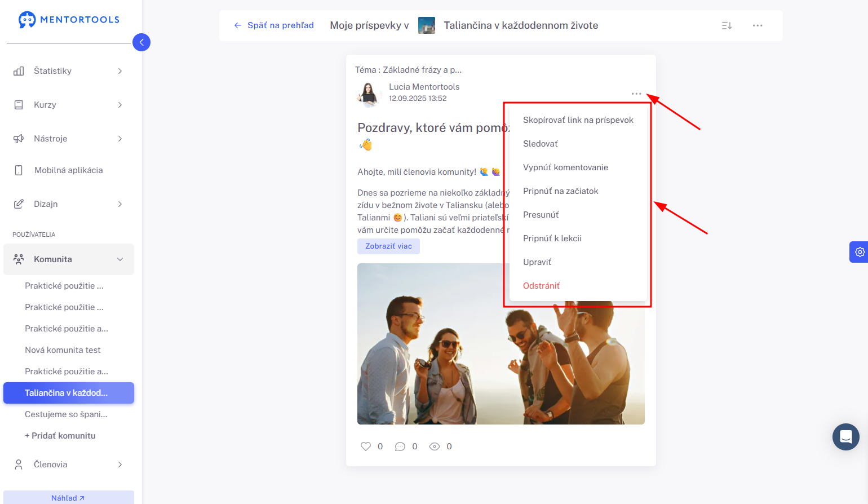
Task: Open comments via speech bubble icon
Action: pyautogui.click(x=400, y=446)
